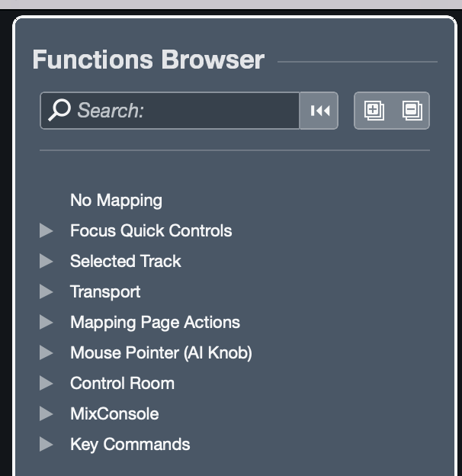Select the Control Room label
This screenshot has width=462, height=476.
click(x=122, y=383)
